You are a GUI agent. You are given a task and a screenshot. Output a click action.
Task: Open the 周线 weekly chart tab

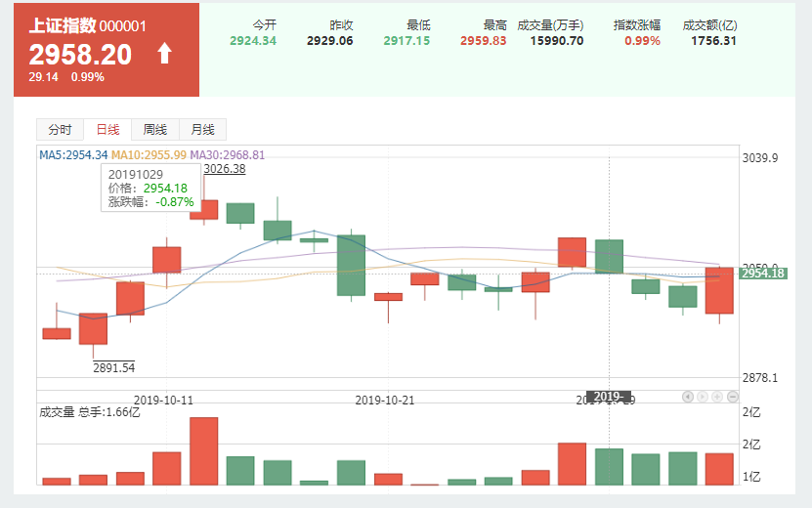155,130
